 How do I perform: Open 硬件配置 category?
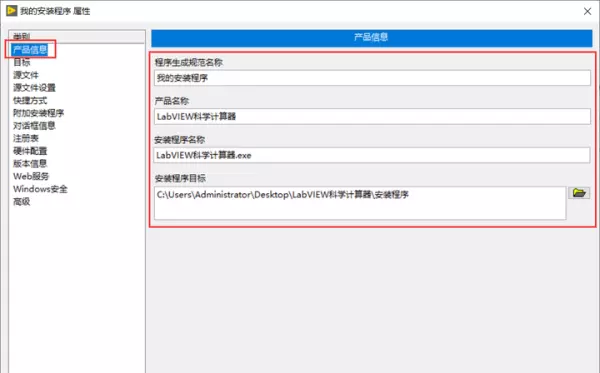coord(30,151)
